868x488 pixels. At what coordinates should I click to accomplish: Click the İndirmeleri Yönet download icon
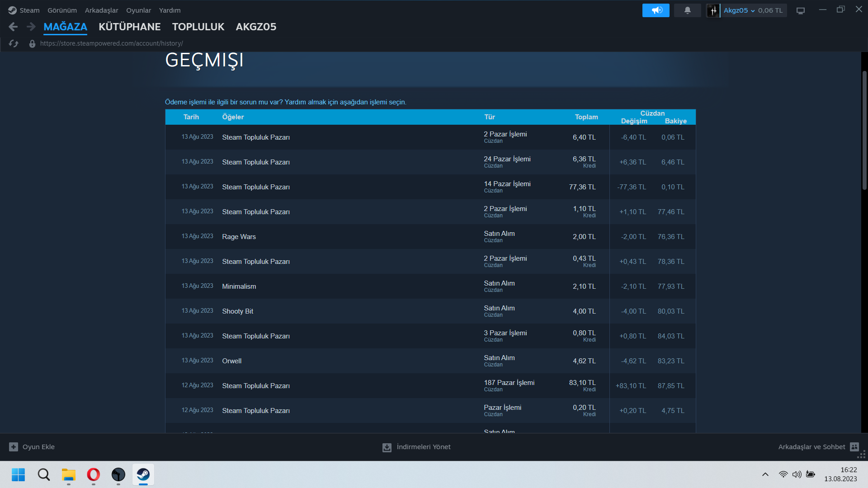pos(387,447)
